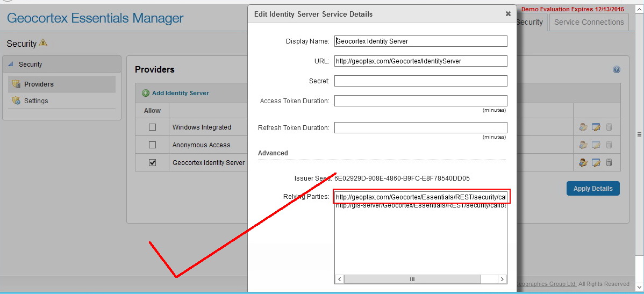
Task: Click the Settings lock icon in sidebar
Action: pos(16,101)
